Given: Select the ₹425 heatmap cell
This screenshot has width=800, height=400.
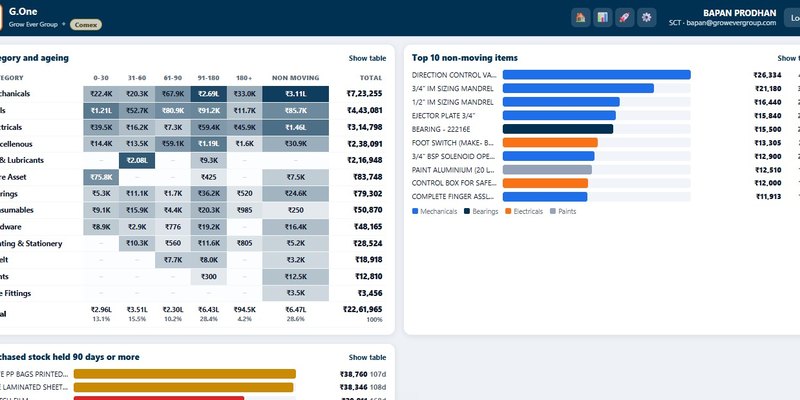Looking at the screenshot, I should coord(209,177).
